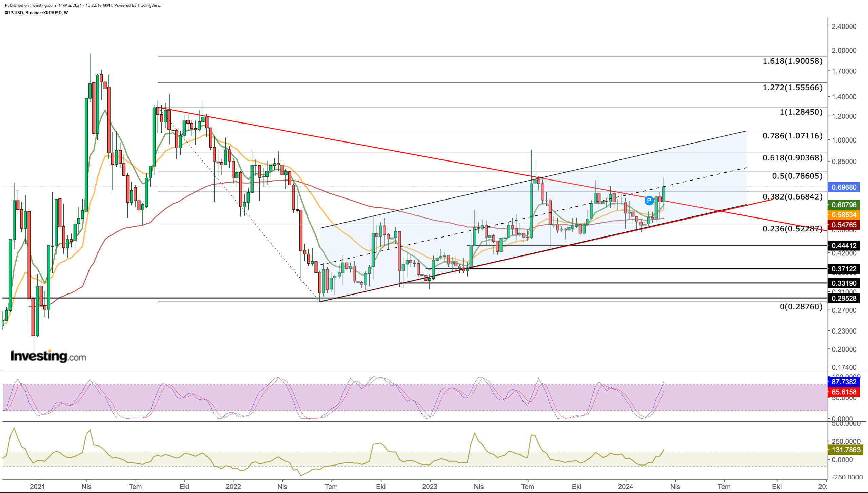Viewport: 868px width, 493px height.
Task: Click the support level label 0.44412
Action: (844, 245)
